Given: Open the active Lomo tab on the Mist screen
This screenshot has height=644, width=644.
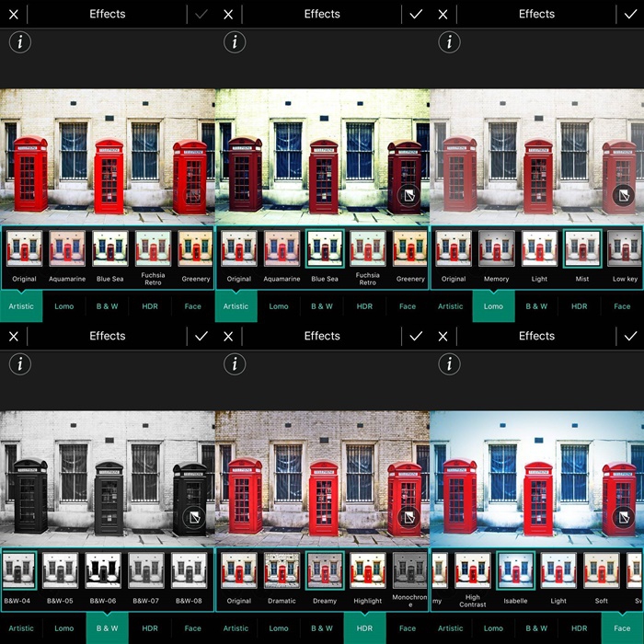Looking at the screenshot, I should click(493, 306).
